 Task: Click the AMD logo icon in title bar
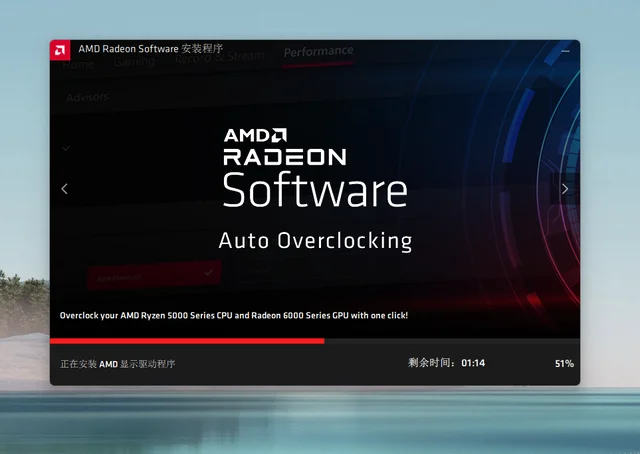click(60, 50)
